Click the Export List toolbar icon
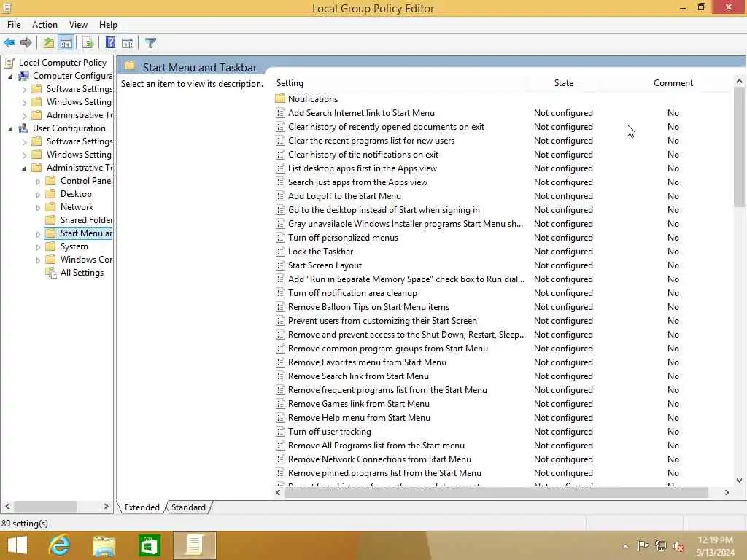 point(88,43)
